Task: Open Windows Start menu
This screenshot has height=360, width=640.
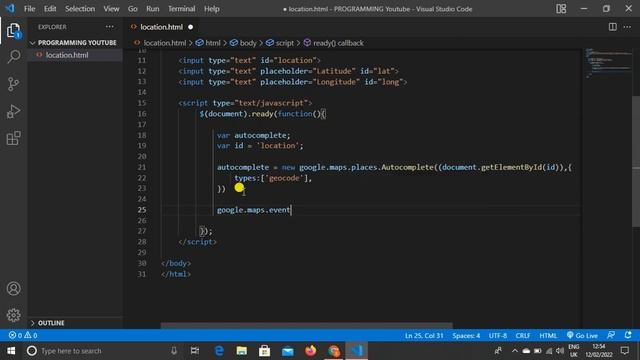Action: [11, 351]
